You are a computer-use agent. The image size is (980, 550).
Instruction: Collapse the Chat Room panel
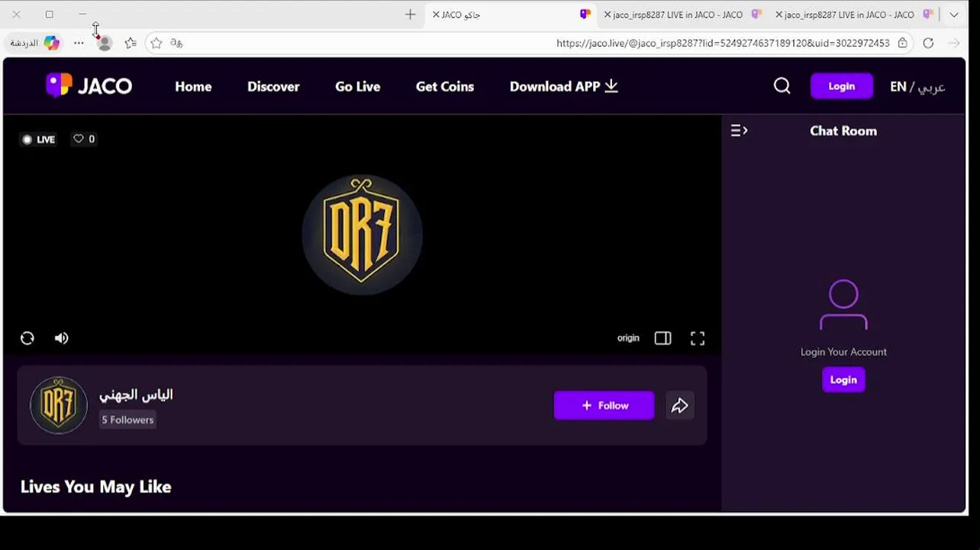click(739, 131)
